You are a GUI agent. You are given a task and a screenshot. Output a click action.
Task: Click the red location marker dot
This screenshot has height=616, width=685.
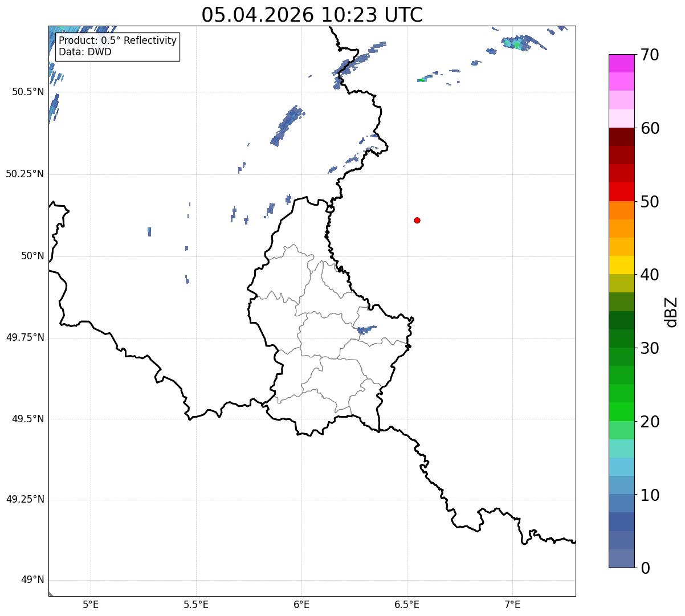pos(417,220)
